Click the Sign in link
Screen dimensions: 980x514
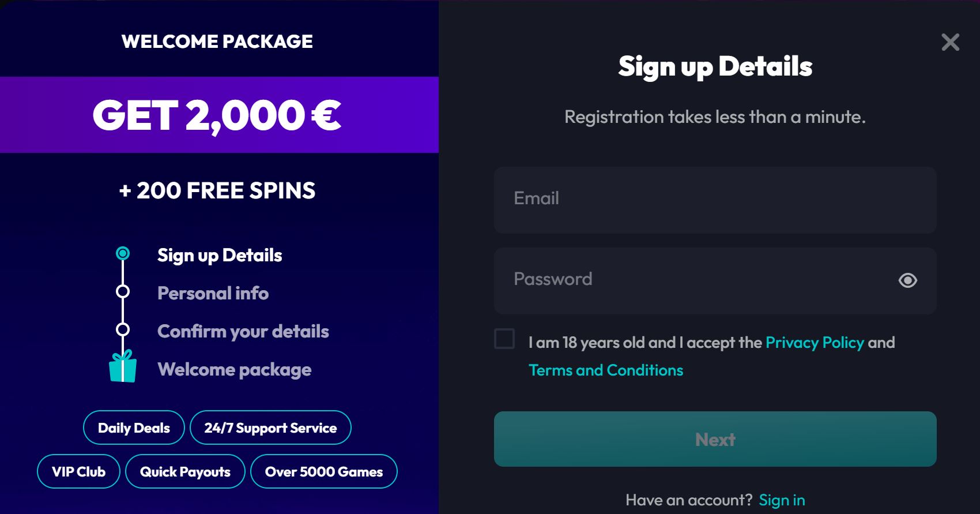click(782, 500)
